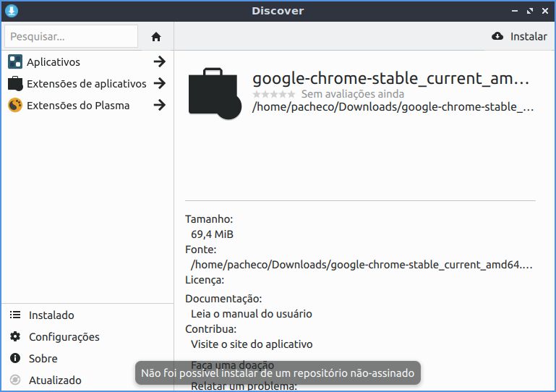Click the Instalar button
Screen dimensions: 556x392
tap(519, 36)
